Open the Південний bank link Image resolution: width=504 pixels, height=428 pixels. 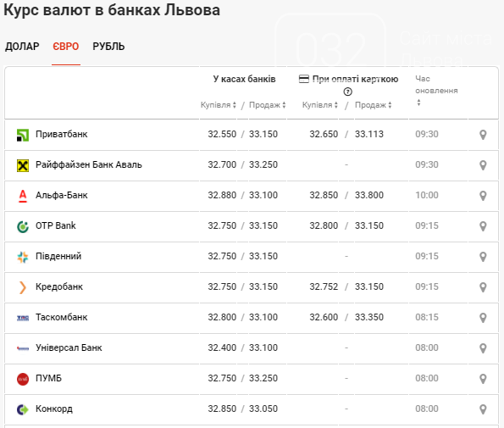[x=58, y=256]
